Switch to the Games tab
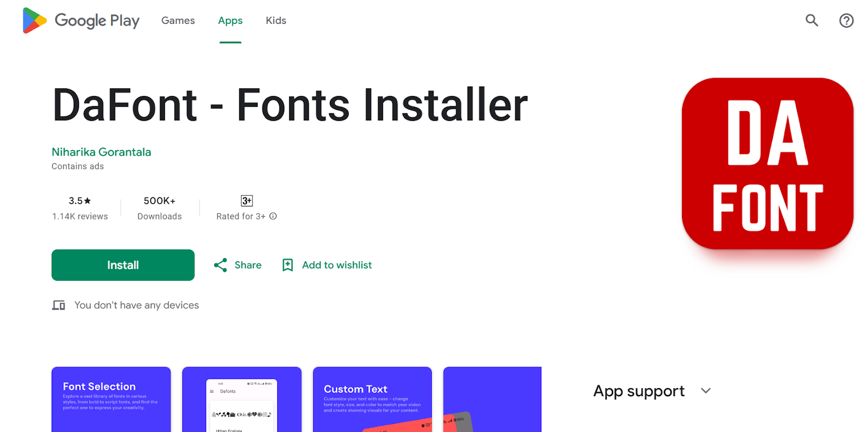The image size is (868, 432). (178, 21)
